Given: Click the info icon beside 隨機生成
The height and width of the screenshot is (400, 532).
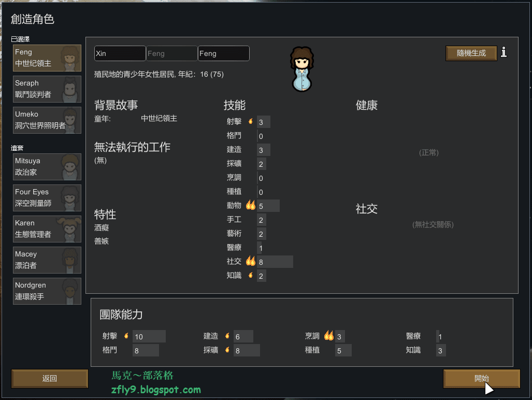Looking at the screenshot, I should point(504,52).
